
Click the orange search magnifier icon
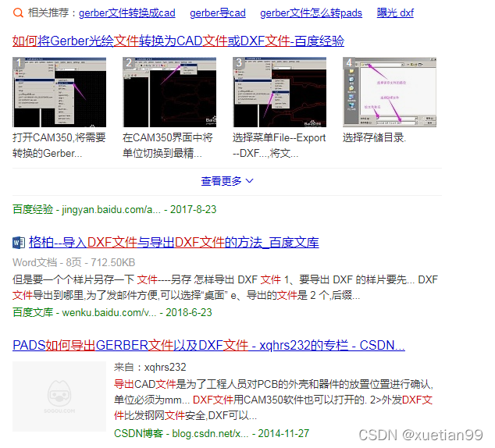click(x=18, y=13)
